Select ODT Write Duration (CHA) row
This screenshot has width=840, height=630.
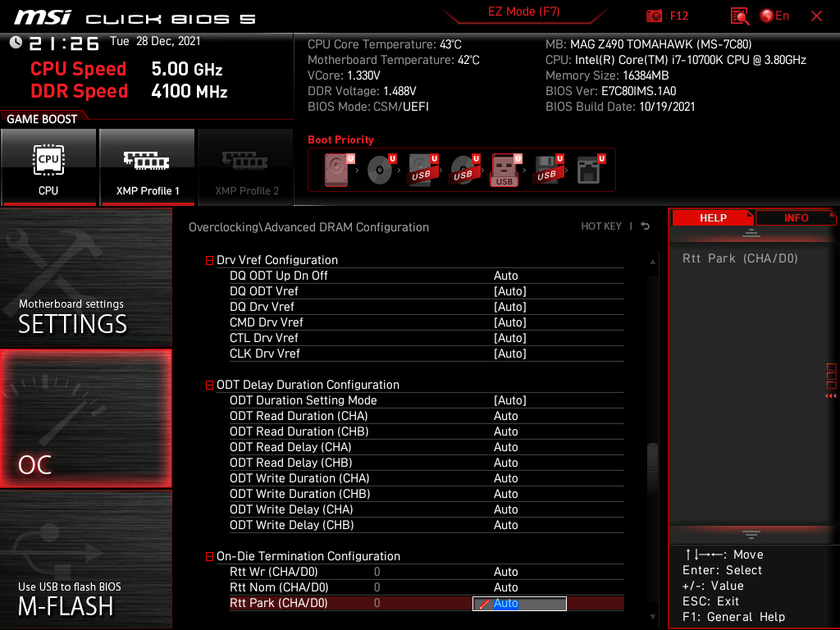(x=427, y=478)
